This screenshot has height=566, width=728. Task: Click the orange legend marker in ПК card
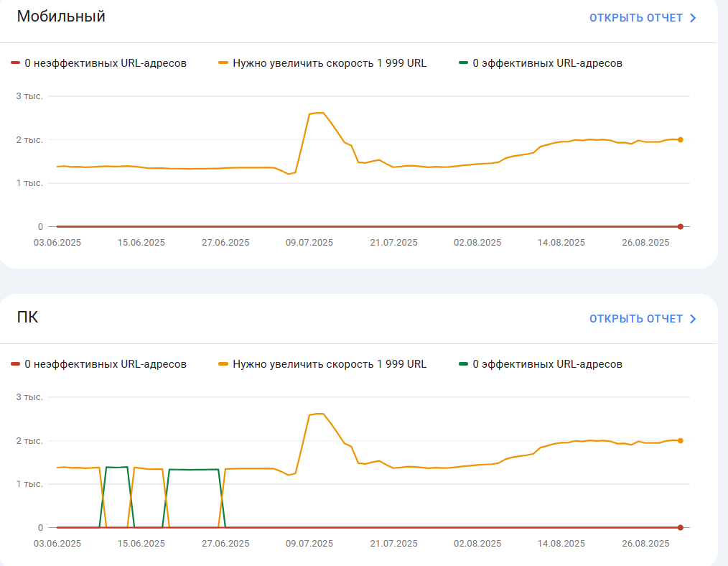(x=223, y=363)
